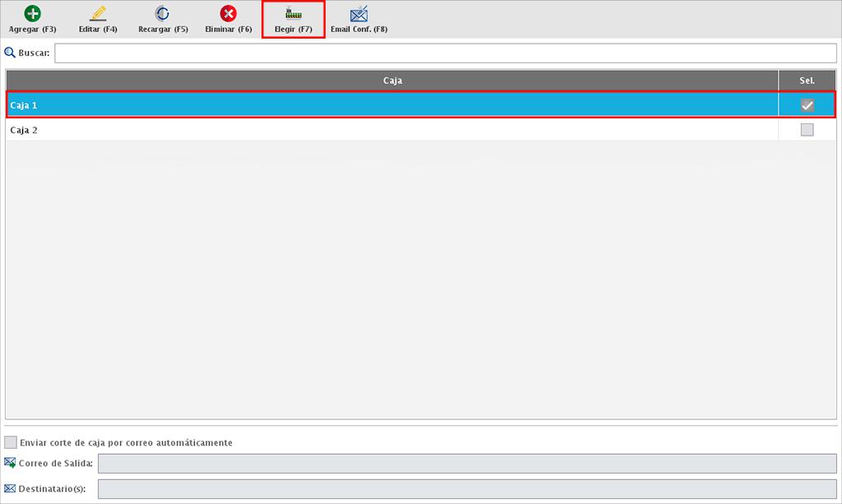Click the Buscar magnifying glass icon

point(11,53)
